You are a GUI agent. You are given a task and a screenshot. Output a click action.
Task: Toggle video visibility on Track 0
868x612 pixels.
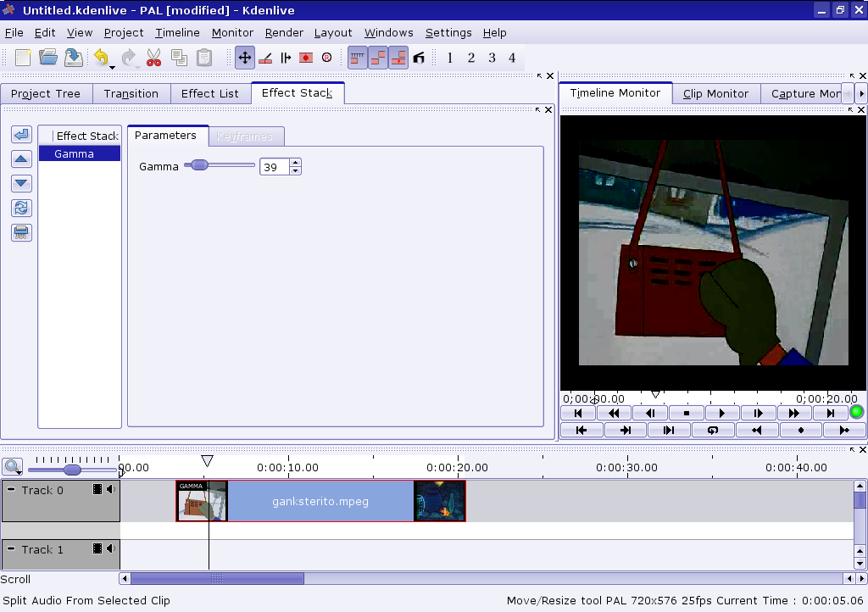(97, 490)
